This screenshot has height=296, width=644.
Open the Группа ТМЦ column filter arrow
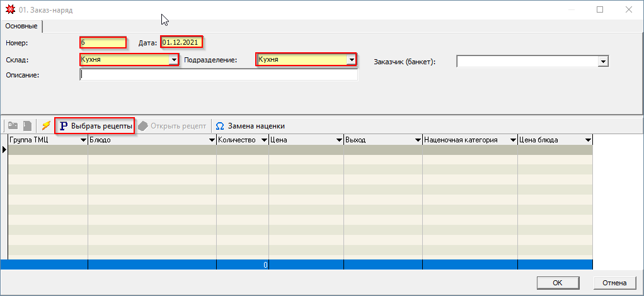pyautogui.click(x=83, y=140)
